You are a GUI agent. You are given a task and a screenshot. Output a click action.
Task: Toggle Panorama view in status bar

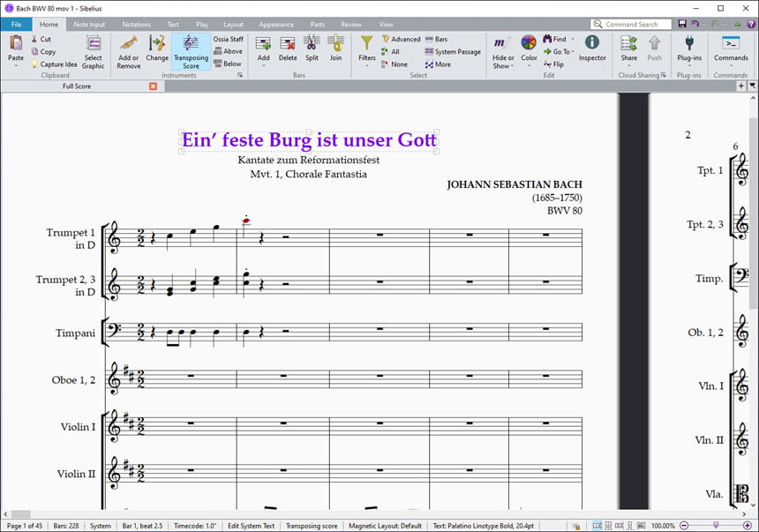(x=641, y=525)
